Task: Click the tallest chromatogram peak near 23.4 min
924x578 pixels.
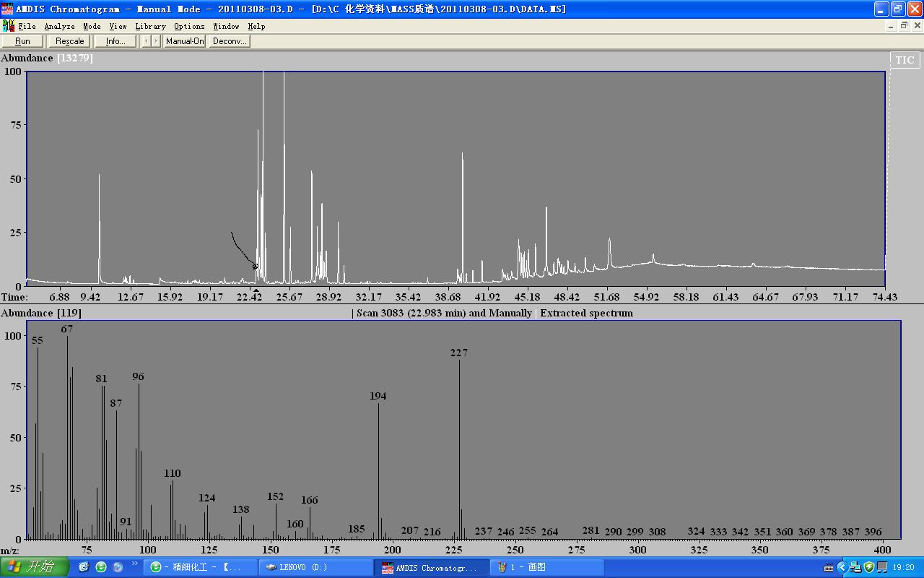Action: (263, 176)
